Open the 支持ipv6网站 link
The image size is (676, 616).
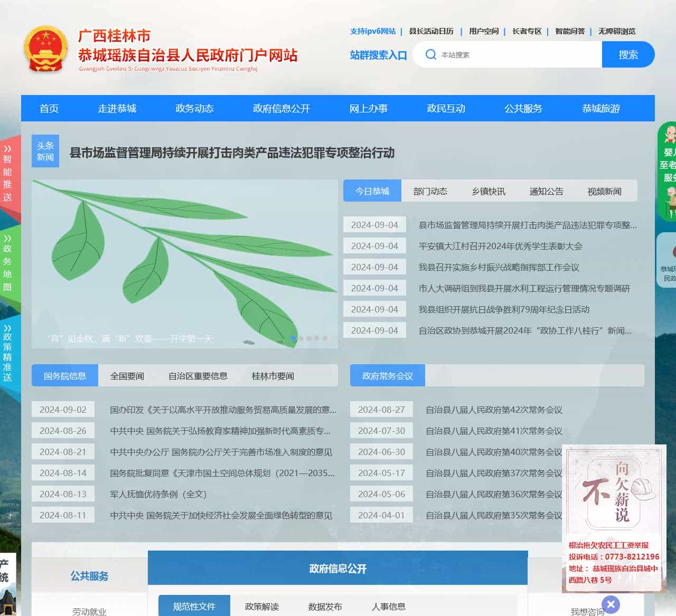pyautogui.click(x=372, y=31)
